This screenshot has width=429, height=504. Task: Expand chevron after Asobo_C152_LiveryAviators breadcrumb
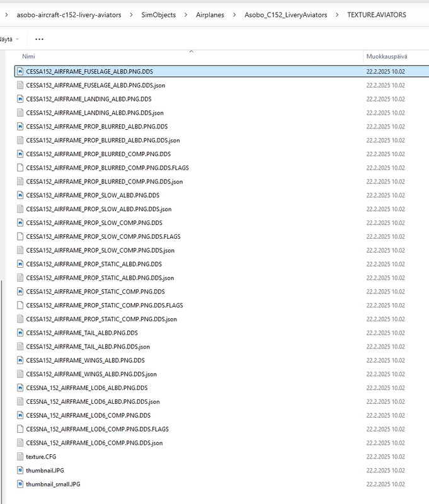point(337,14)
